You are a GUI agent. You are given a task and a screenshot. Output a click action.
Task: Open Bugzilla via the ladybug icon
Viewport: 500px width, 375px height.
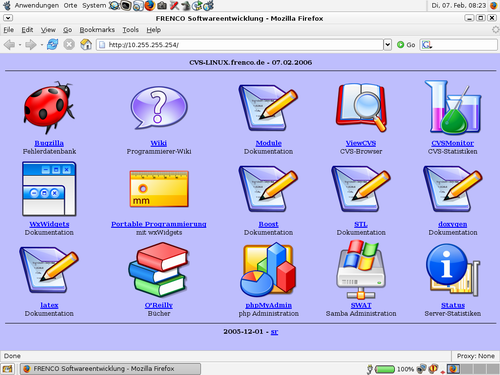pyautogui.click(x=49, y=107)
